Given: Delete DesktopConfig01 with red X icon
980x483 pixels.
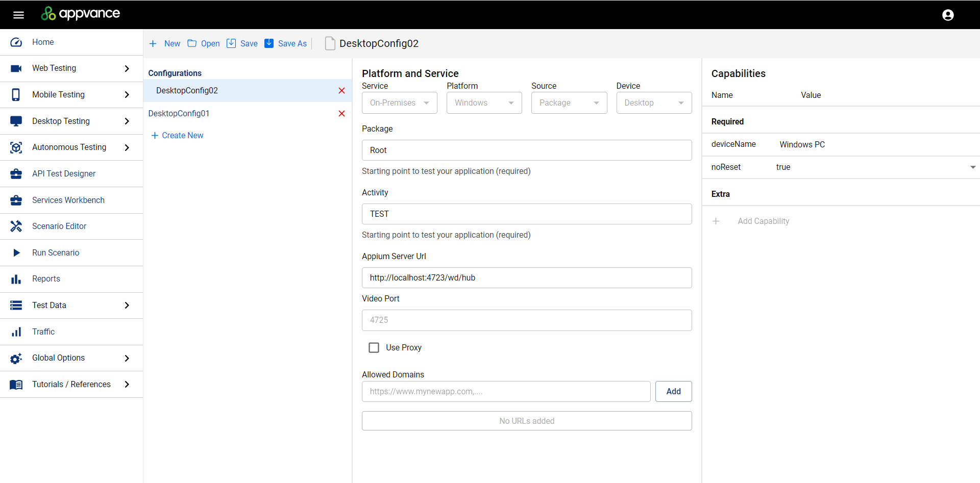Looking at the screenshot, I should pyautogui.click(x=341, y=114).
